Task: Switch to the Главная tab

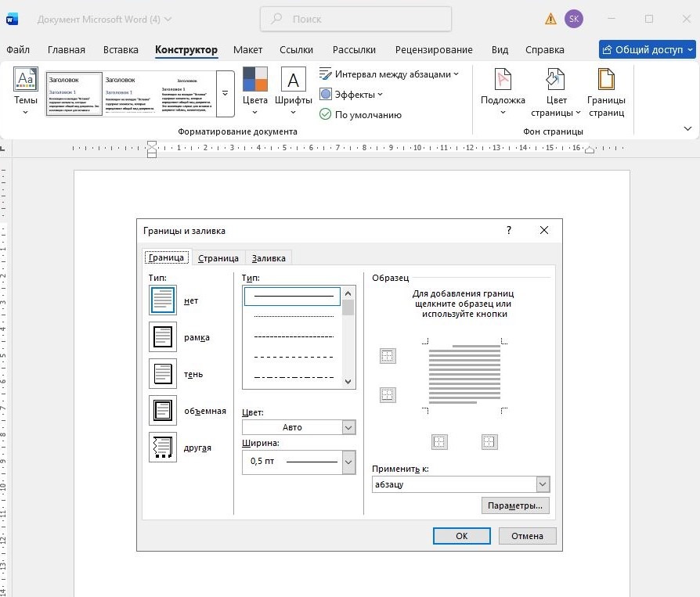Action: pyautogui.click(x=66, y=49)
